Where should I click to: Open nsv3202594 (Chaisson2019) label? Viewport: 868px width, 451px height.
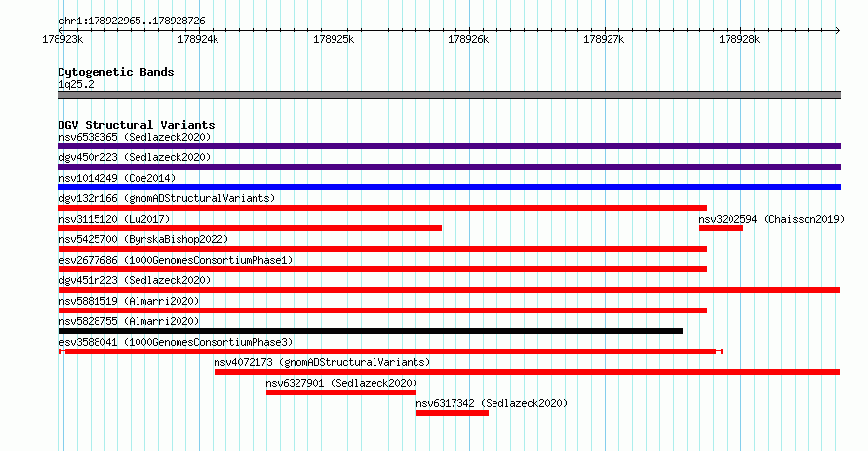click(771, 219)
